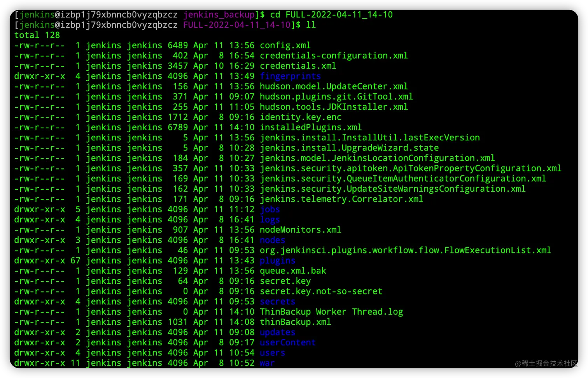Viewport: 588px width, 378px height.
Task: Click jenkins.install.UpgradeWizard.state file name
Action: (349, 148)
